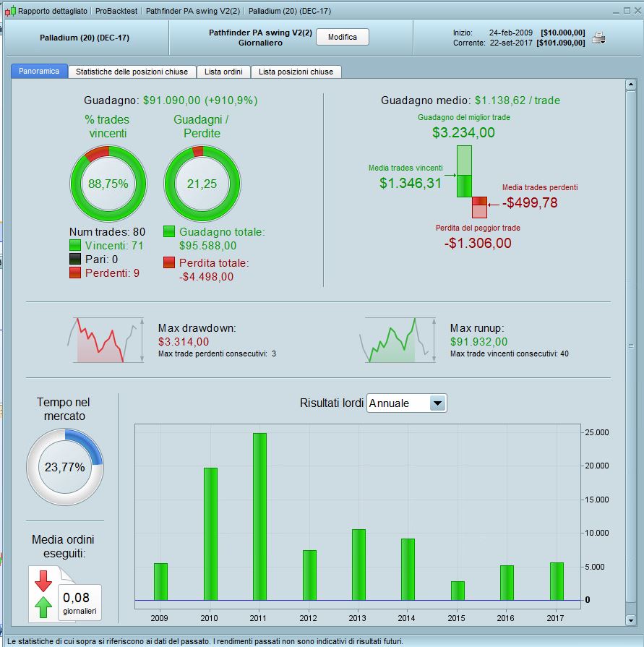Screen dimensions: 644x647
Task: Click the Max drawdown $3.314,00 value
Action: pos(184,342)
